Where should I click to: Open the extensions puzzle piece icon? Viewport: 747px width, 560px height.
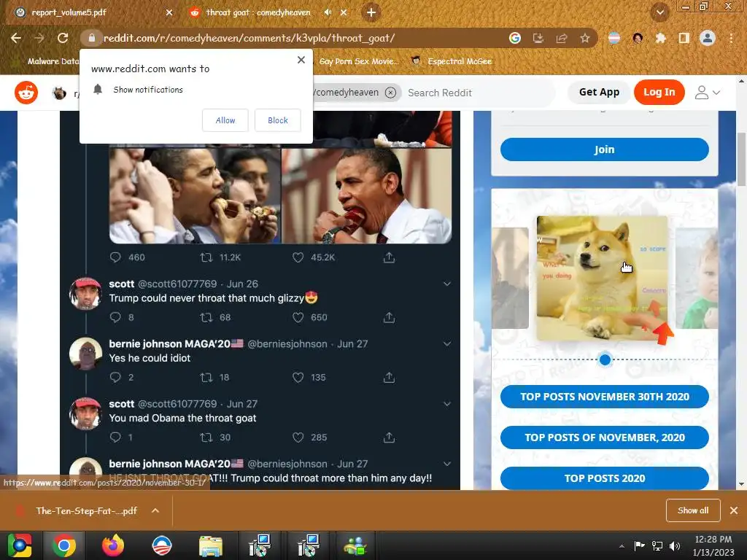tap(660, 38)
